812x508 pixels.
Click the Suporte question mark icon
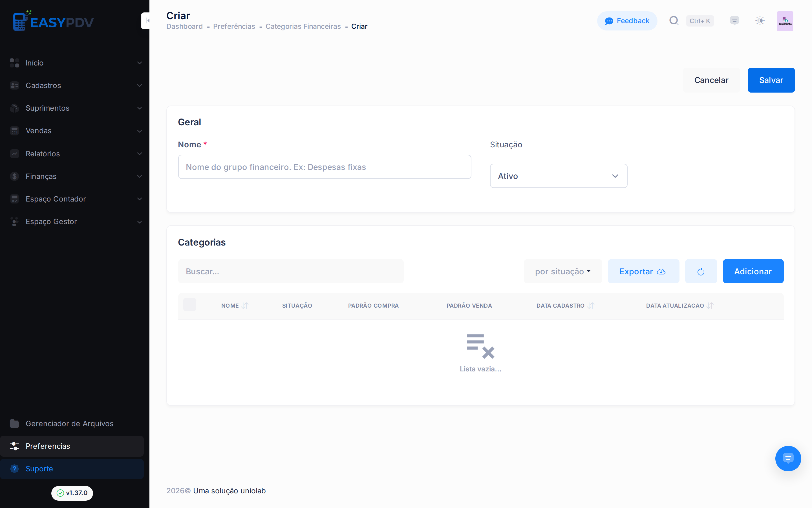click(x=14, y=468)
